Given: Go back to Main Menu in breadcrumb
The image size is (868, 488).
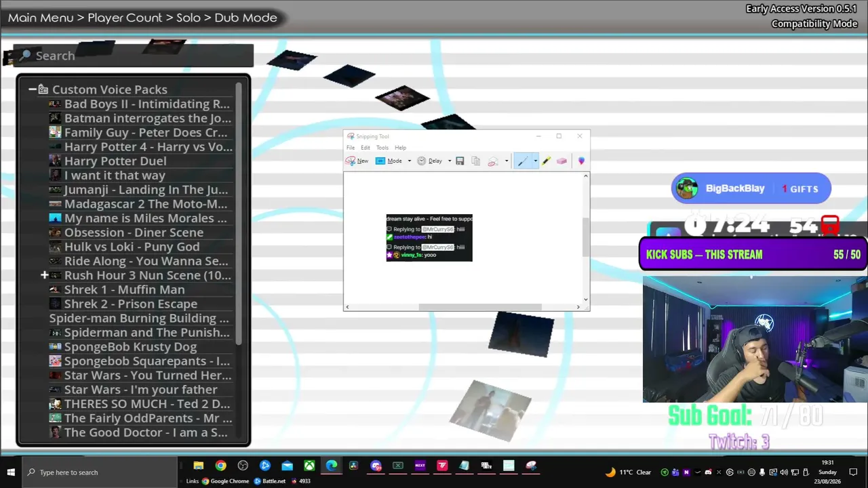Looking at the screenshot, I should tap(41, 18).
